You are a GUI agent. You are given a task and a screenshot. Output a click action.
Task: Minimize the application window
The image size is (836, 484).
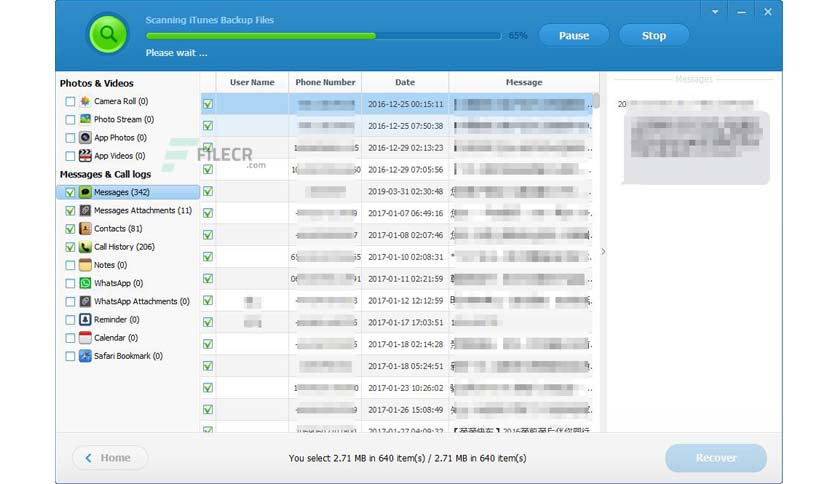[x=741, y=12]
